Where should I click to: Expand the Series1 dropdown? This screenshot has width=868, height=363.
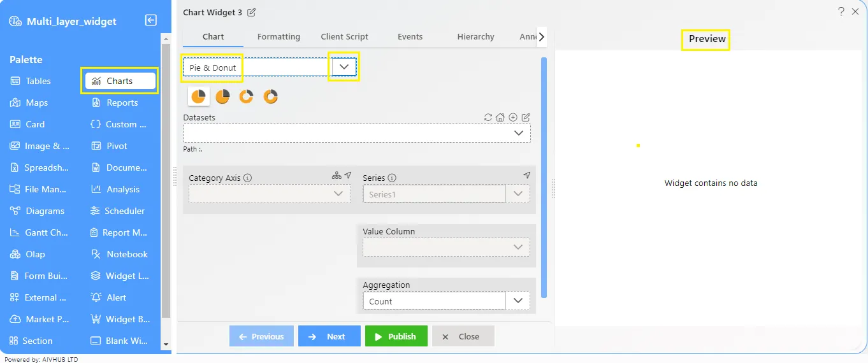[x=517, y=194]
